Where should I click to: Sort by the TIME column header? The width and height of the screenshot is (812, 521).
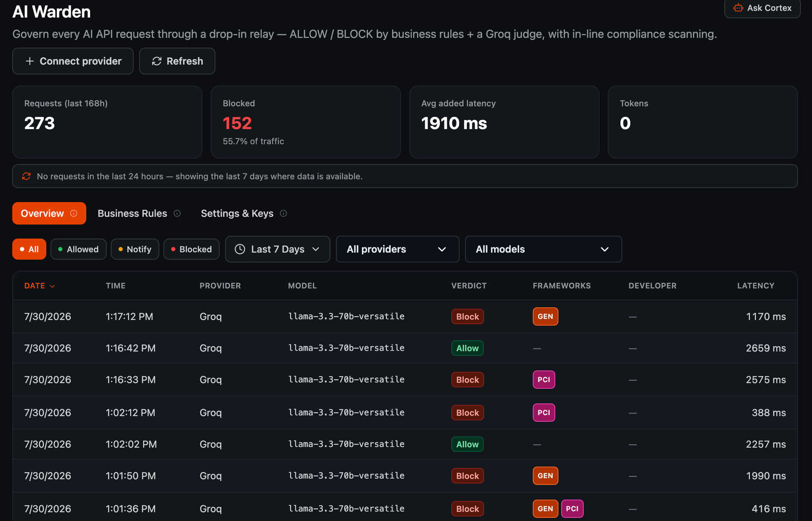click(x=115, y=286)
